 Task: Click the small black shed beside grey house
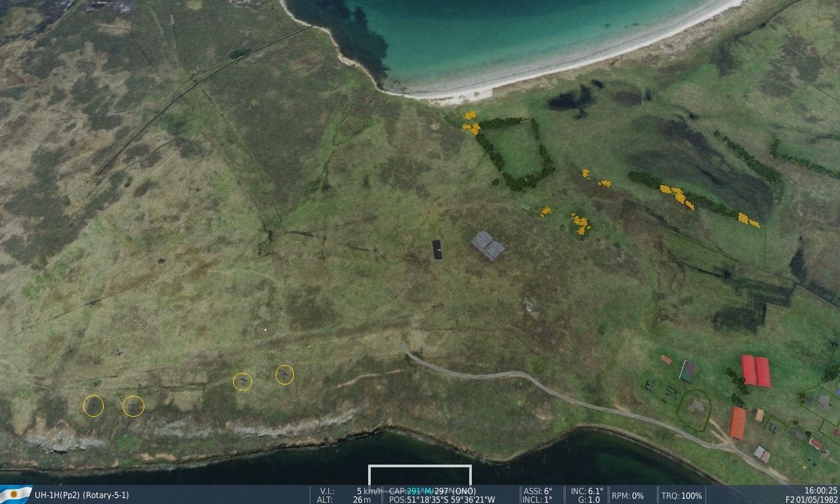coord(437,249)
